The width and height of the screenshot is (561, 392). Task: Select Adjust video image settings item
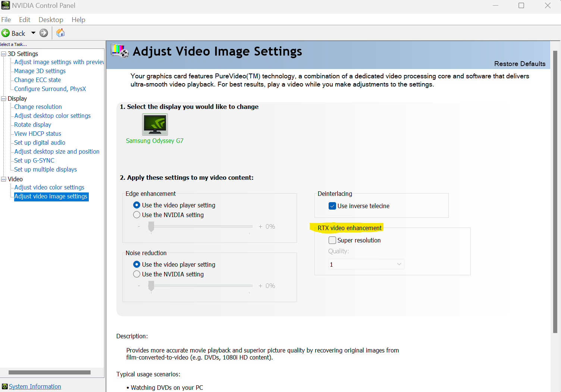tap(51, 196)
